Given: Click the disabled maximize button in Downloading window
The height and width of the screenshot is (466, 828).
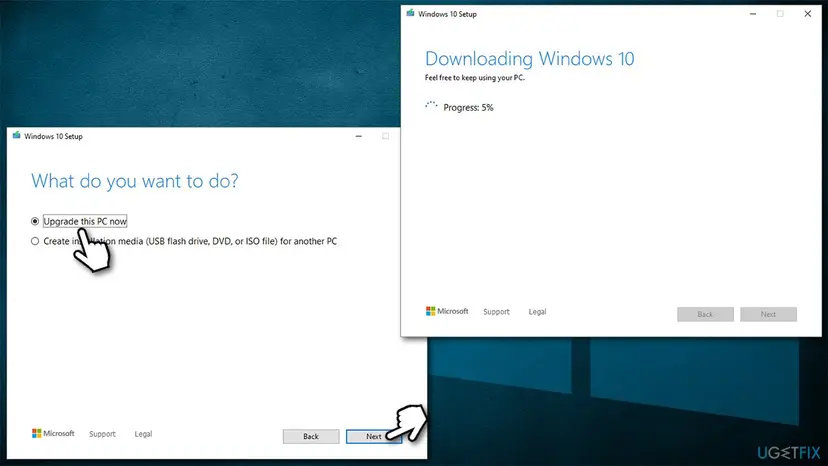Looking at the screenshot, I should click(x=780, y=14).
